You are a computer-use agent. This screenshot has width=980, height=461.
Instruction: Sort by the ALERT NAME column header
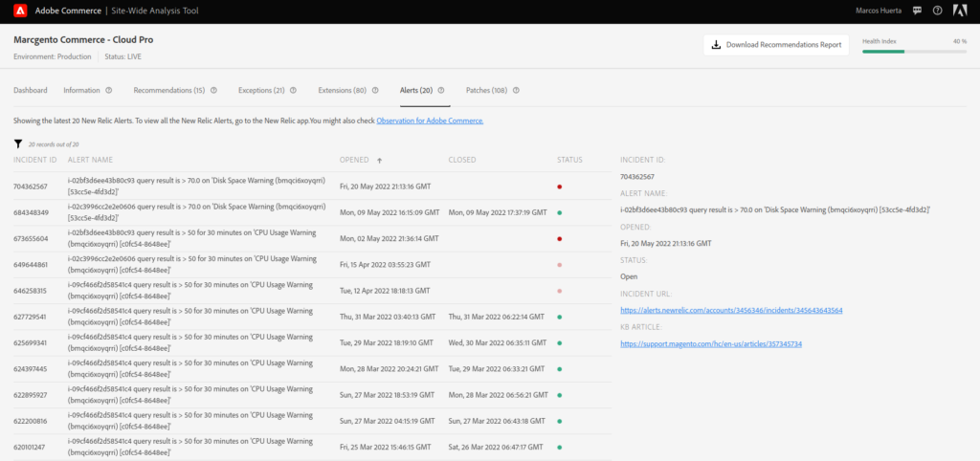pos(91,160)
